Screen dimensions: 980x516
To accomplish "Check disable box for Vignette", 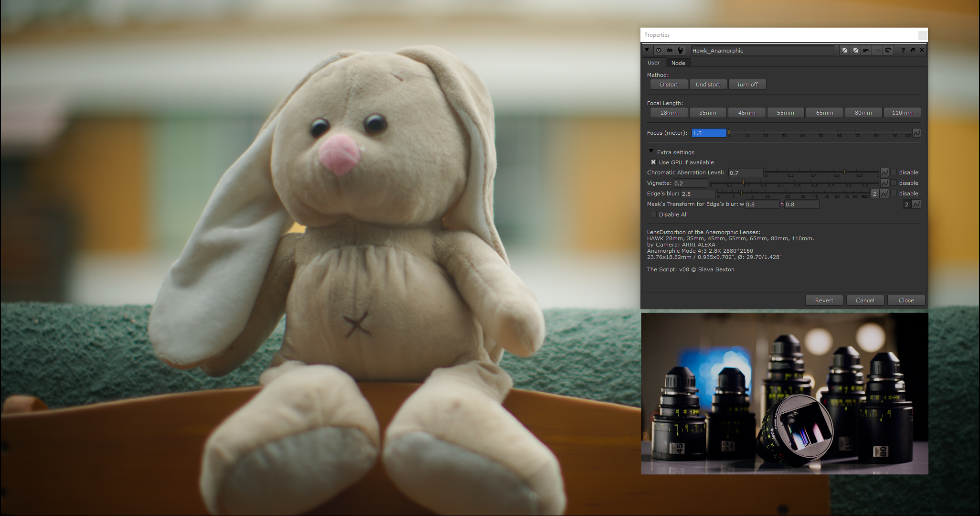I will click(x=894, y=183).
